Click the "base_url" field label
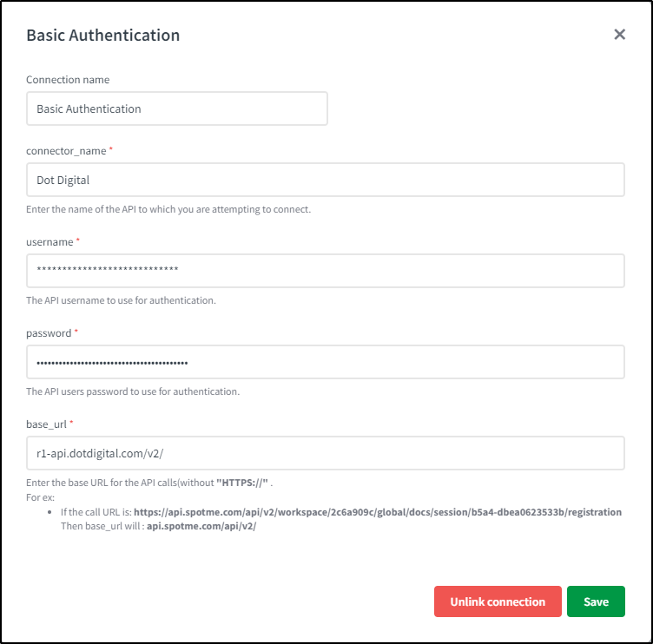The height and width of the screenshot is (644, 653). coord(47,424)
